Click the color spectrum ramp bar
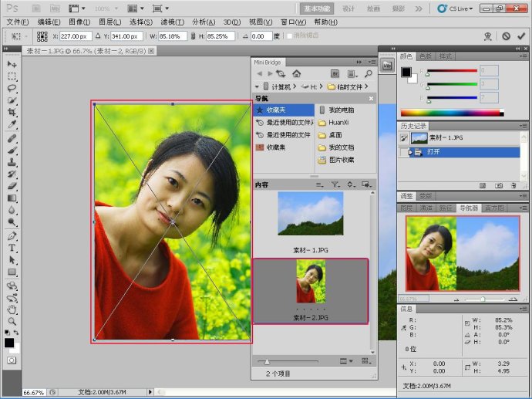 450,113
